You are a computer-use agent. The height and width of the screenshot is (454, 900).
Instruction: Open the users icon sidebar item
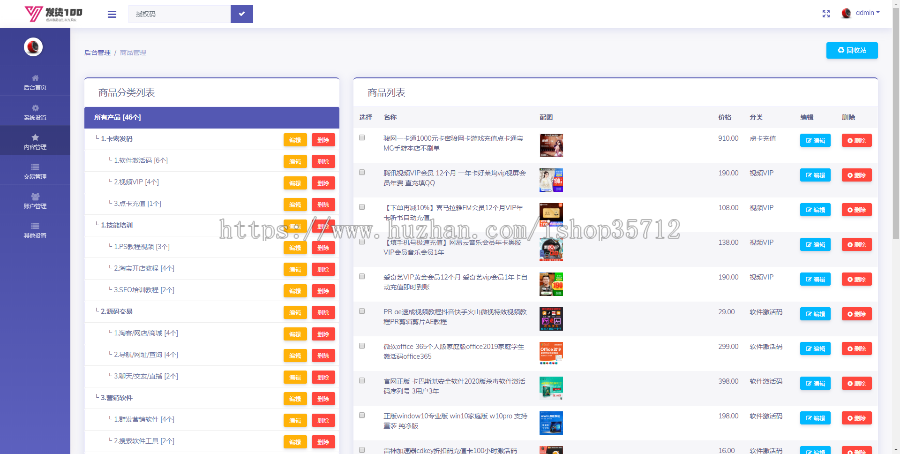tap(35, 200)
